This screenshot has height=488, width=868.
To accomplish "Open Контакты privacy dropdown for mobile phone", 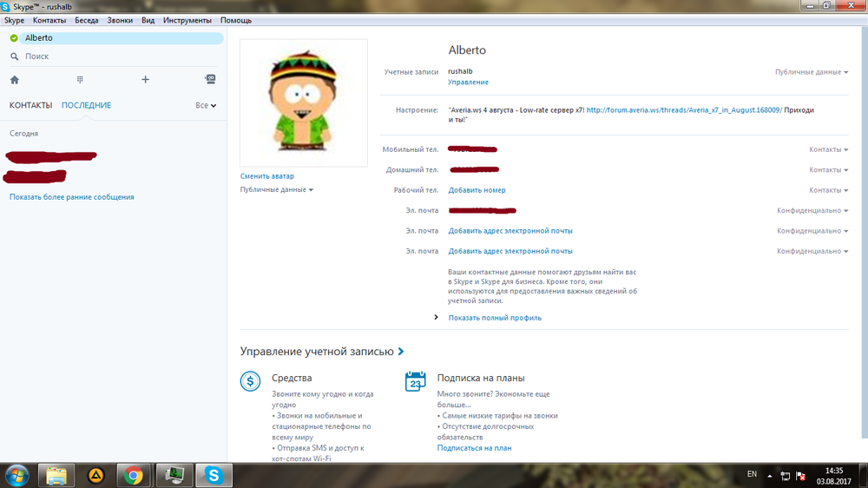I will click(x=828, y=149).
